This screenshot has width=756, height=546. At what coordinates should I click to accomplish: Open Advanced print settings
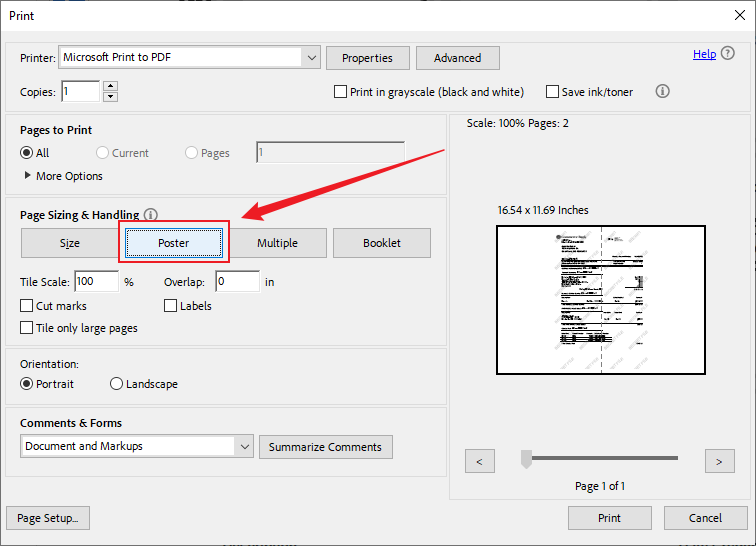coord(458,58)
